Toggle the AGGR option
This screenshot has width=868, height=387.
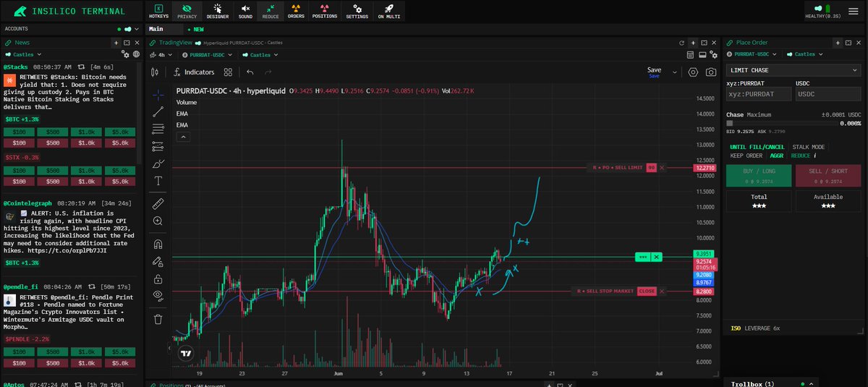click(x=776, y=155)
